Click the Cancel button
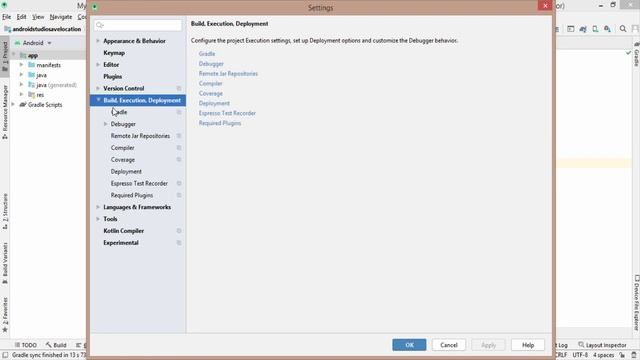Image resolution: width=640 pixels, height=360 pixels. [x=449, y=345]
